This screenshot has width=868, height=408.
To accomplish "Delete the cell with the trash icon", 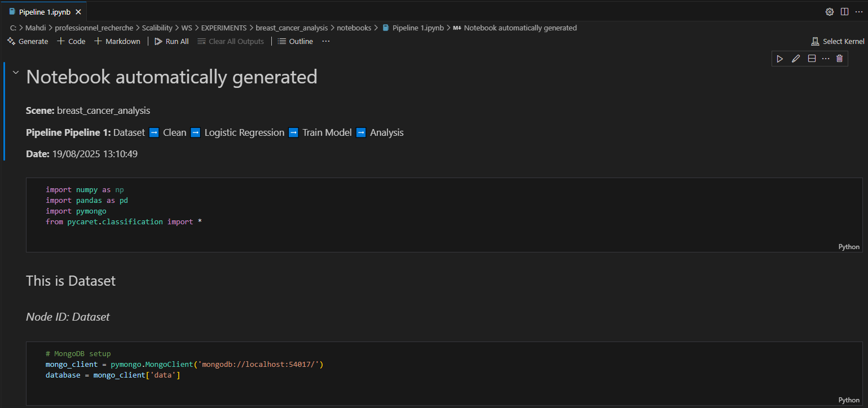I will tap(839, 59).
